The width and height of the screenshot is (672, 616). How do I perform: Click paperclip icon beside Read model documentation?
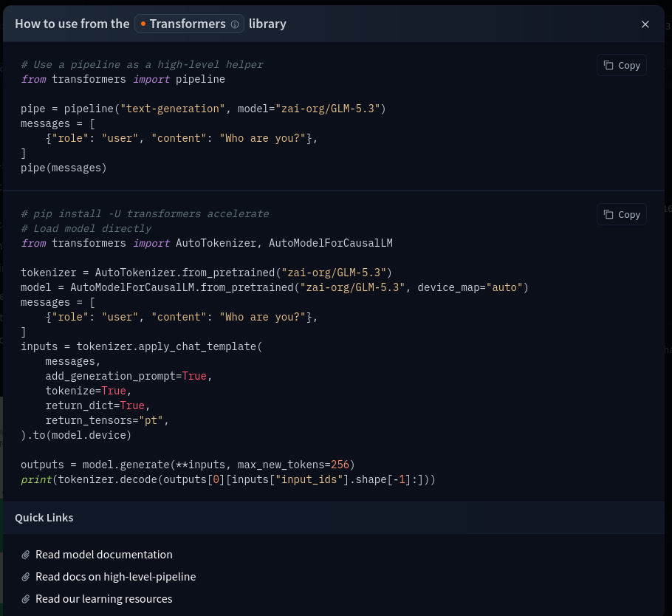[x=26, y=555]
